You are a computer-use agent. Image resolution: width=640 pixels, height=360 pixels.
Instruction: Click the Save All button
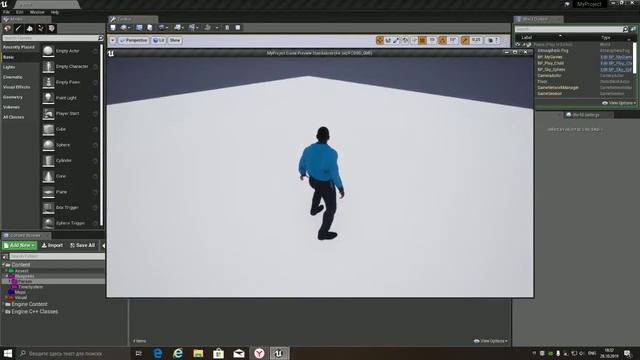[x=82, y=245]
